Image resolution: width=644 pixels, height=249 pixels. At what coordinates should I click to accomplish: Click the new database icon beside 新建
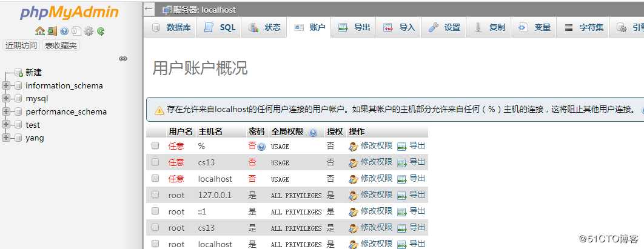coord(18,73)
